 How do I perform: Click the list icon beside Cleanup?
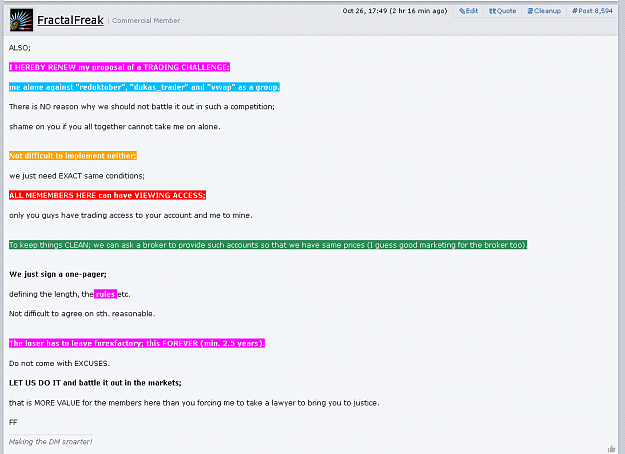530,11
